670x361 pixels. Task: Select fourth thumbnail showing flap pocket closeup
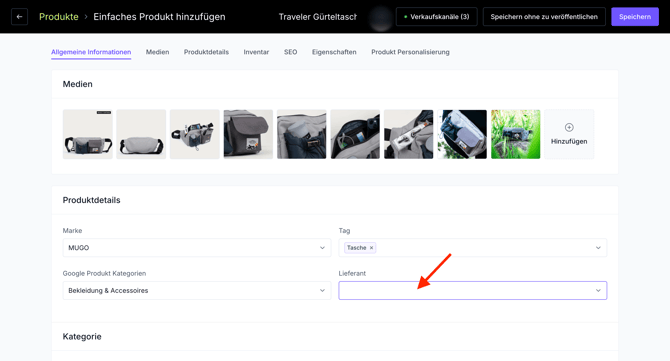248,134
